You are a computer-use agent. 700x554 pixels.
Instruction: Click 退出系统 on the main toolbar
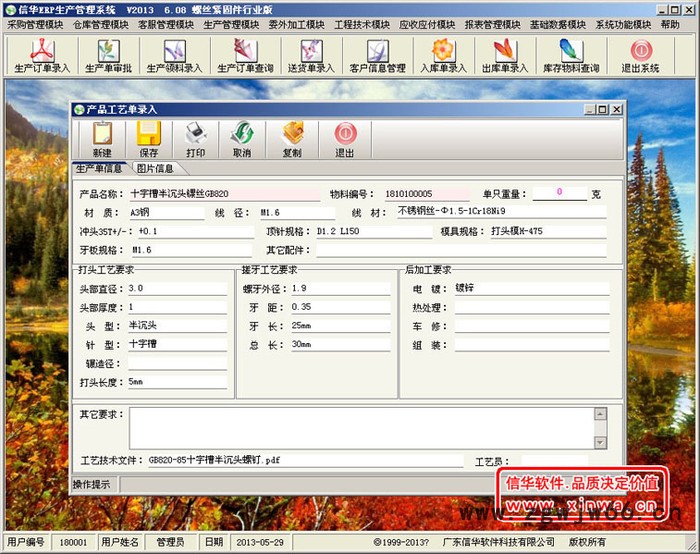tap(640, 55)
